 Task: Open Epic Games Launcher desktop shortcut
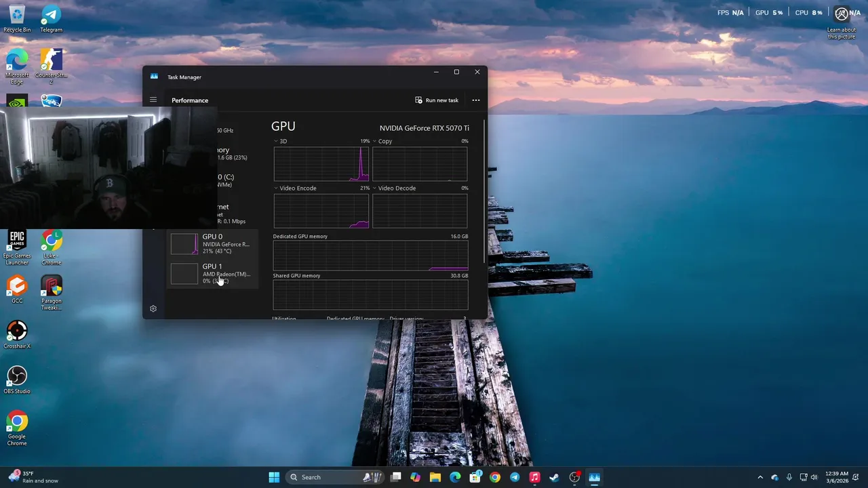[x=17, y=247]
